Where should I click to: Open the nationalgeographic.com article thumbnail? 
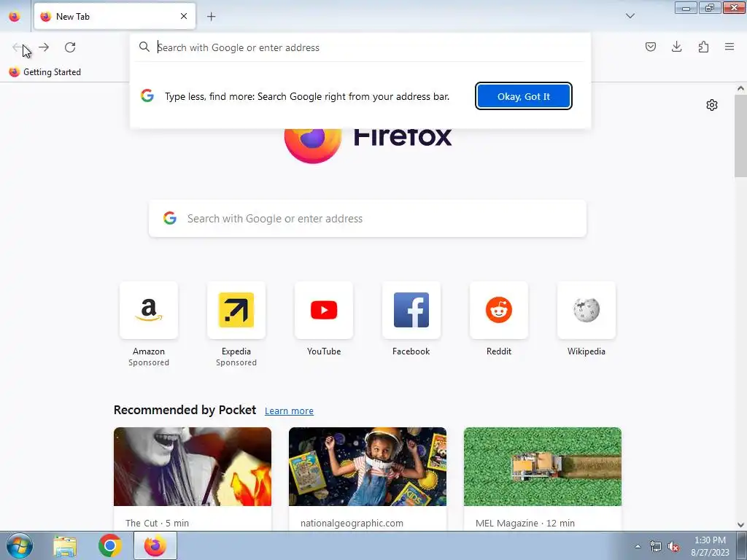[368, 467]
